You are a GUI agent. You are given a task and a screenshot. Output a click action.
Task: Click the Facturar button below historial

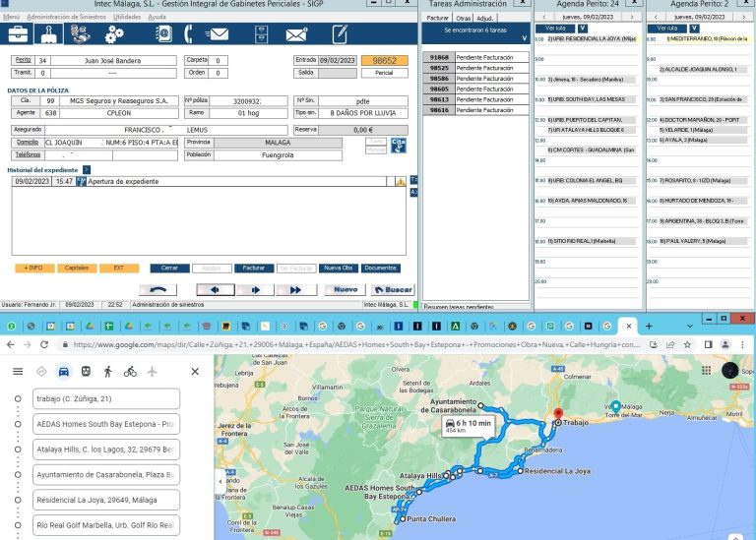[254, 268]
